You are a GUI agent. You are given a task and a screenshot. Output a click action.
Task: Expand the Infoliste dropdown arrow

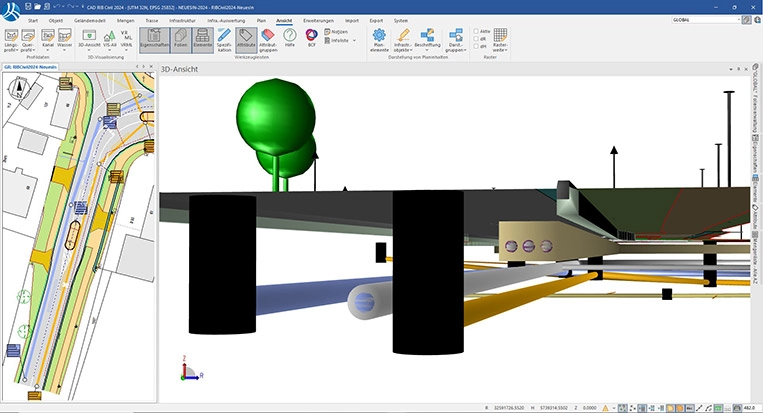(354, 40)
